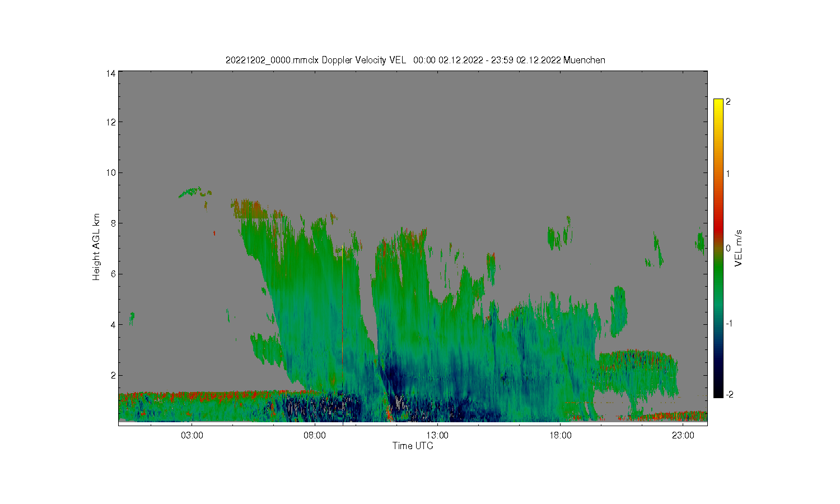
Task: Click the height tick label '6'
Action: [x=113, y=274]
